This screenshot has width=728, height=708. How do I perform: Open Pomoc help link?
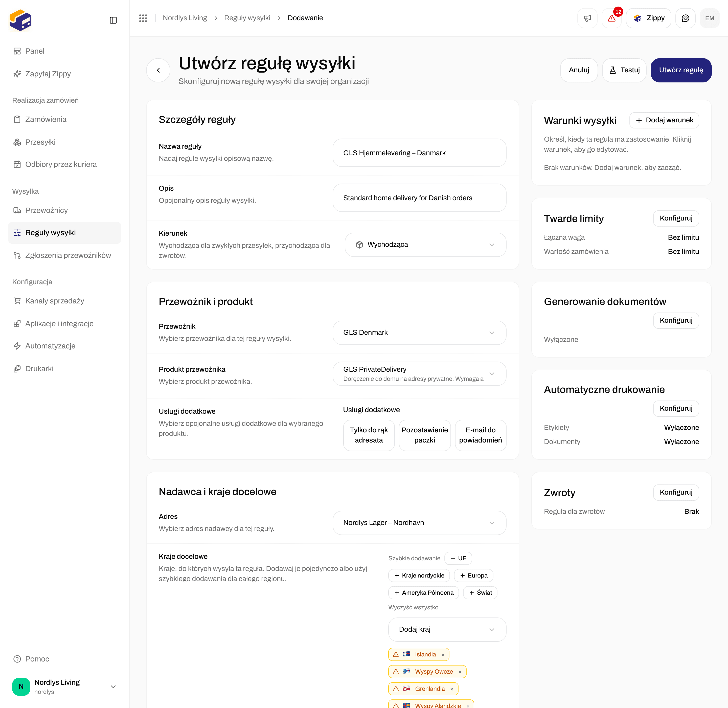tap(65, 659)
